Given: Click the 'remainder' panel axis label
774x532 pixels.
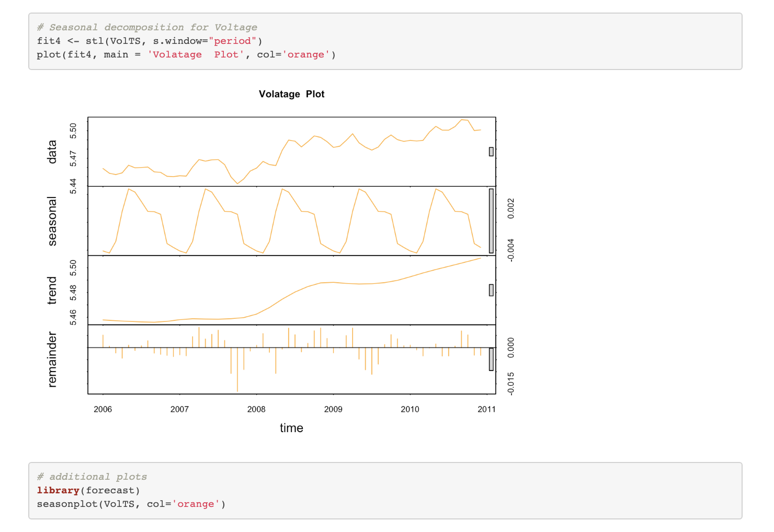Looking at the screenshot, I should (x=52, y=359).
